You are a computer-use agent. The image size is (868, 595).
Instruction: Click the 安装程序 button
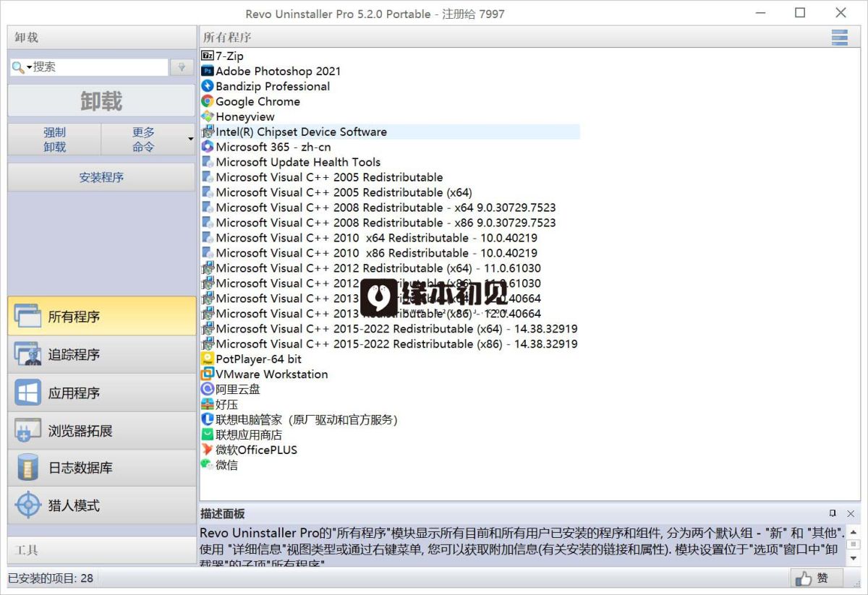[x=101, y=177]
